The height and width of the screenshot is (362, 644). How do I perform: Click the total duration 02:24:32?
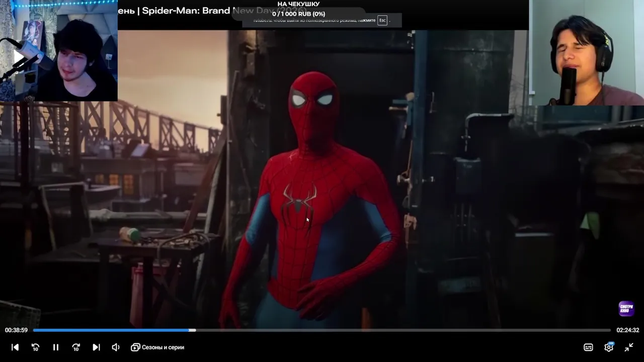coord(628,330)
